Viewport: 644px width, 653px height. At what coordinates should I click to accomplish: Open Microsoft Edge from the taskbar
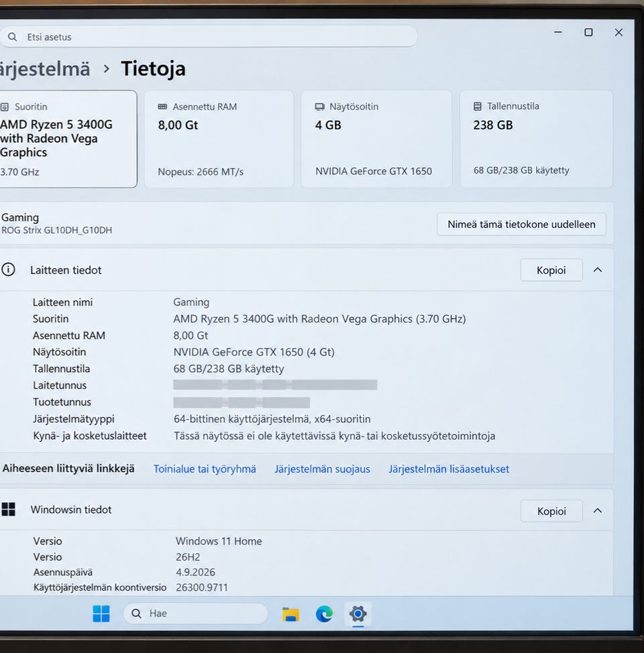(324, 613)
